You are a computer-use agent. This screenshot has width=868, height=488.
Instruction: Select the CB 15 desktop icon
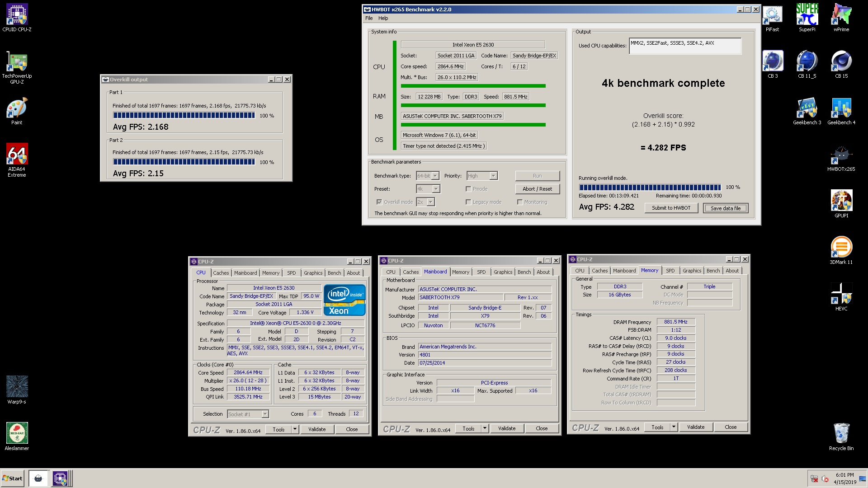(x=841, y=65)
